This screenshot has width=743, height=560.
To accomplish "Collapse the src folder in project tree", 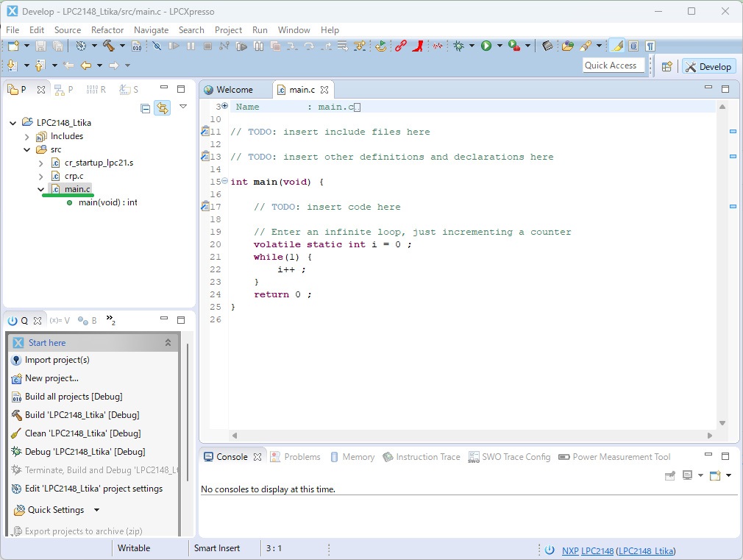I will tap(27, 149).
